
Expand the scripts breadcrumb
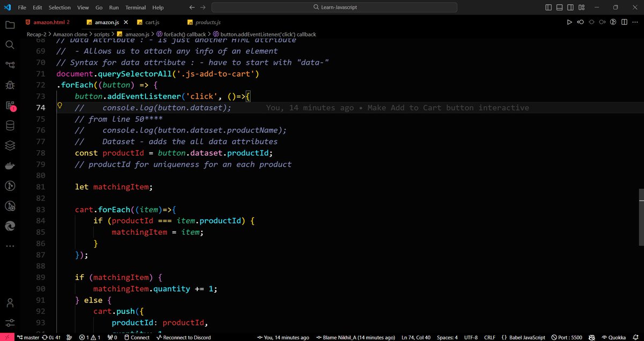[102, 34]
